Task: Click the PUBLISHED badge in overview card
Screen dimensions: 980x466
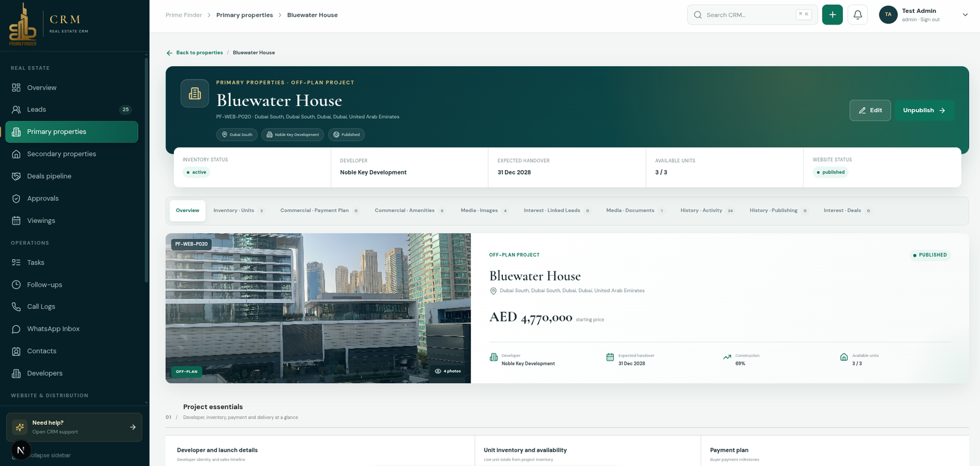Action: [x=930, y=255]
